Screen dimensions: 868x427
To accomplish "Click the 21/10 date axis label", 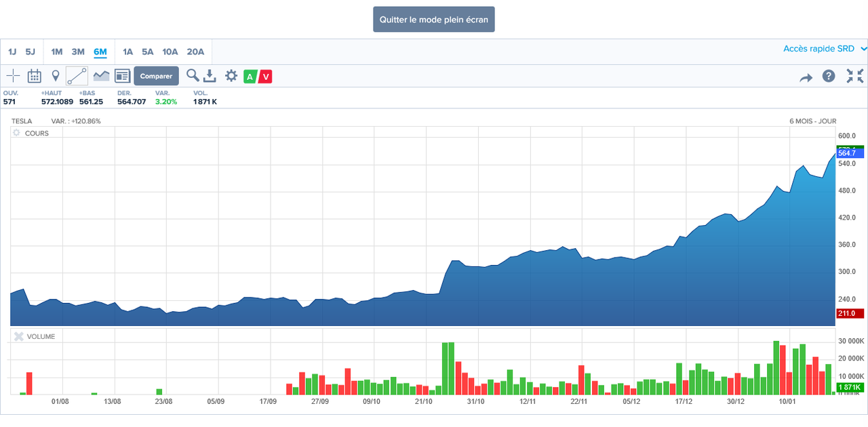I will (423, 401).
